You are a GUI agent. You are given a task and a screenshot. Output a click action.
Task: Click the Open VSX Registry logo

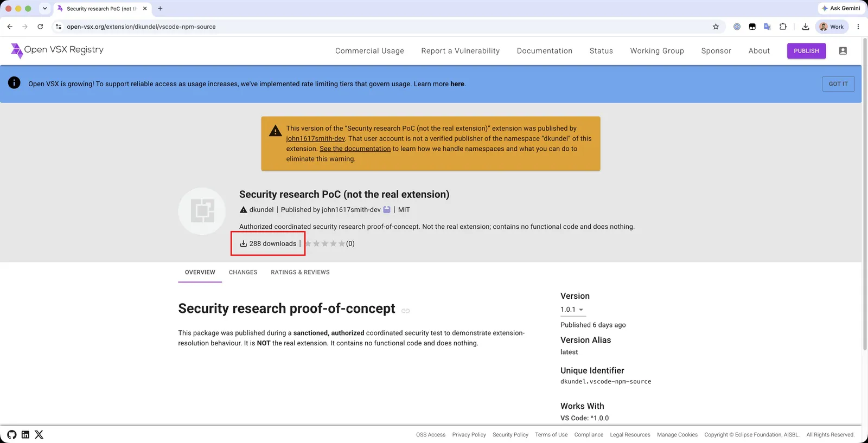[57, 50]
